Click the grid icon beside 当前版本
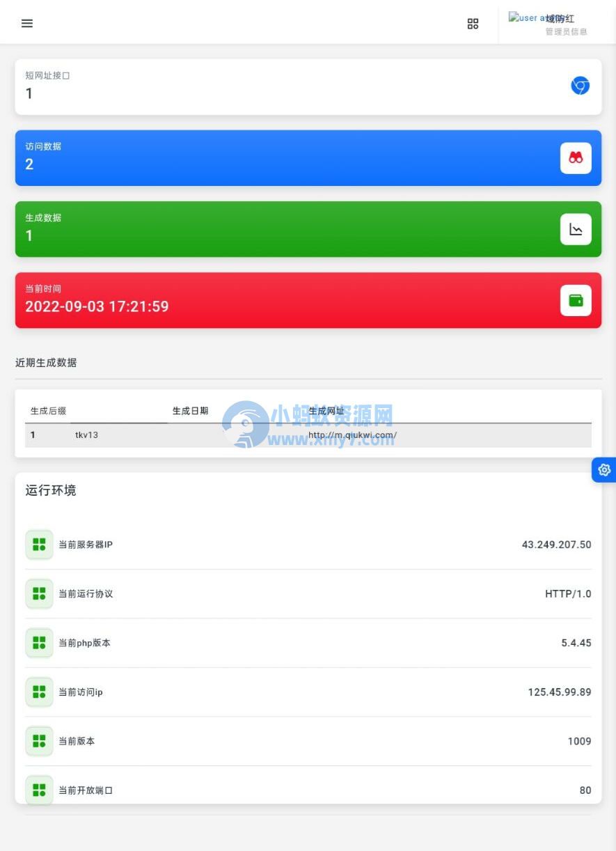The width and height of the screenshot is (616, 851). [39, 741]
